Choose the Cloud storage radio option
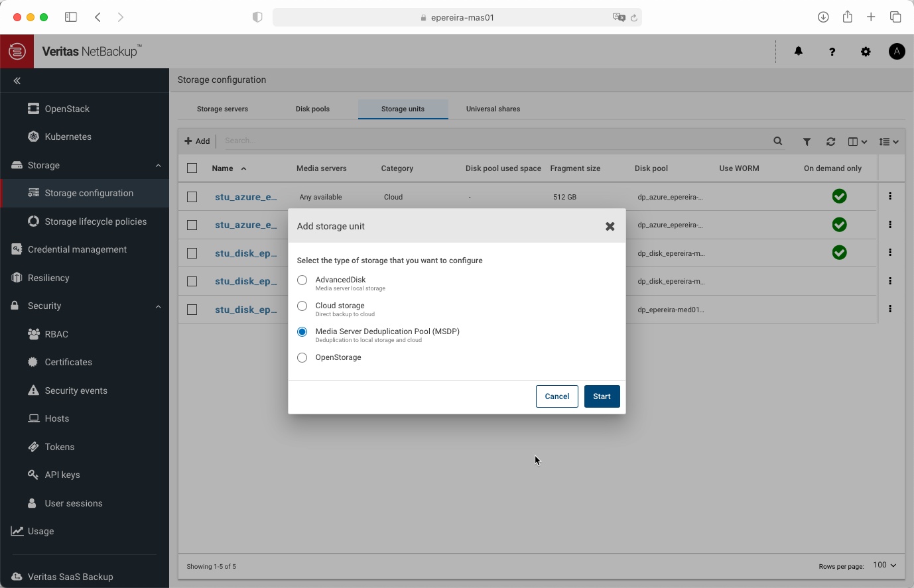Image resolution: width=914 pixels, height=588 pixels. (302, 306)
